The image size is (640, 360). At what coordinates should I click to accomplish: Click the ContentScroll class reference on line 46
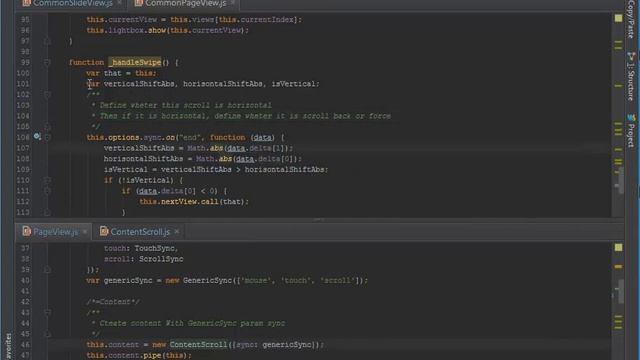[x=198, y=344]
